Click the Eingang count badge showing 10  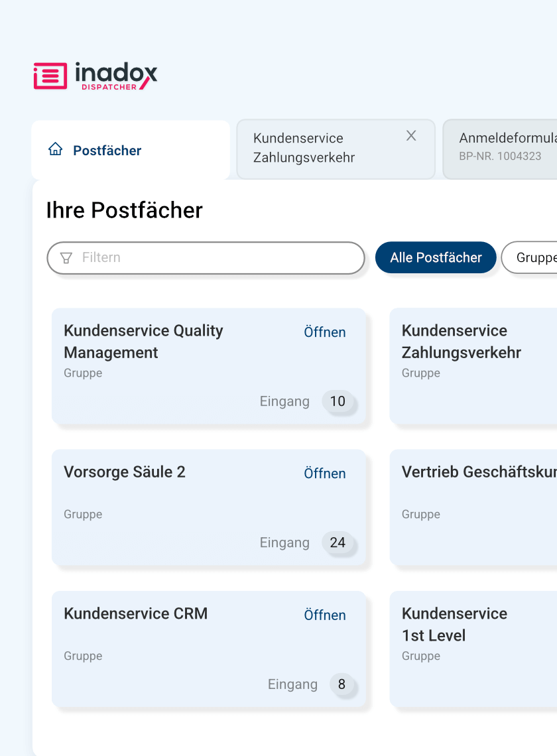(338, 401)
